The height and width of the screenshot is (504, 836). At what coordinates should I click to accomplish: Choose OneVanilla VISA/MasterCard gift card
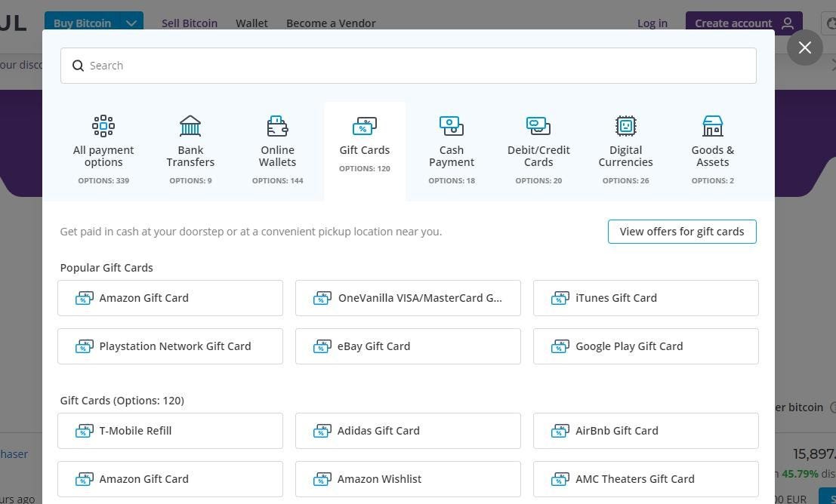point(408,298)
